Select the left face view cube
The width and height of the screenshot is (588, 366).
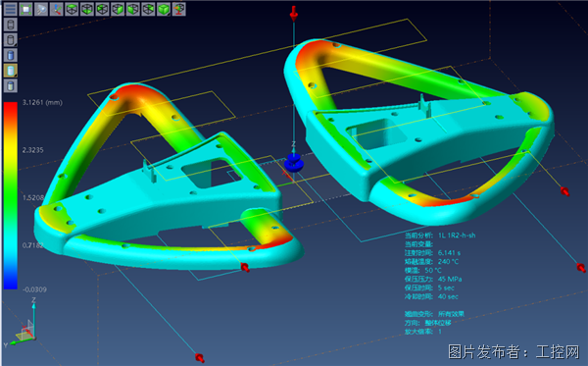pyautogui.click(x=102, y=9)
